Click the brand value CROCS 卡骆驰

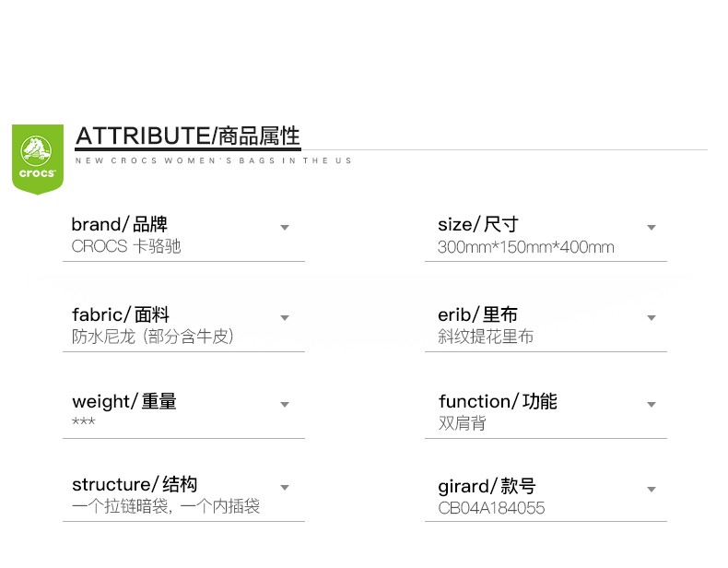tap(126, 246)
